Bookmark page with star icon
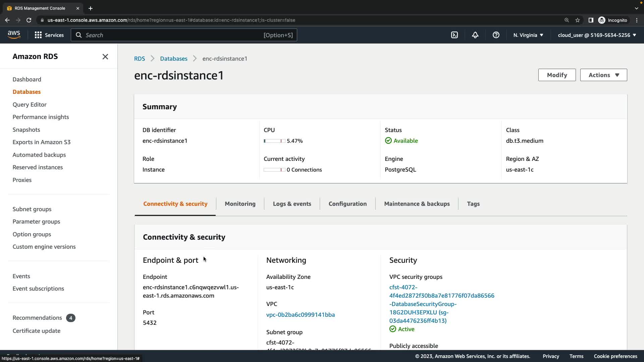Viewport: 644px width, 362px height. click(578, 20)
